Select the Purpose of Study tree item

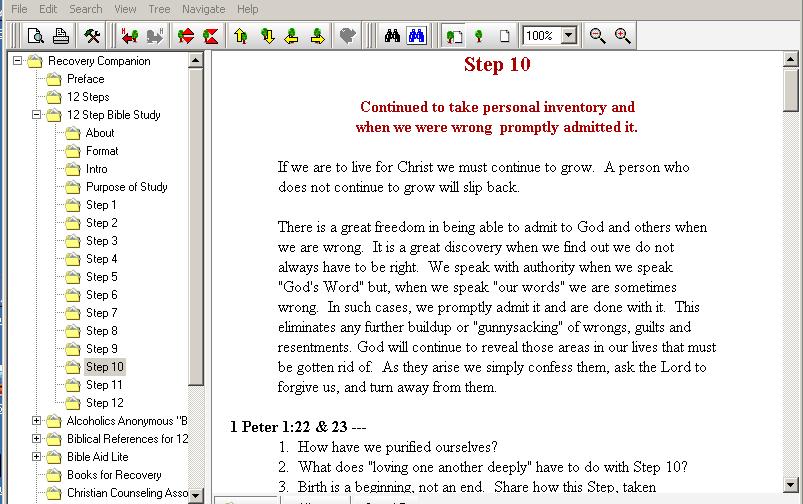pyautogui.click(x=126, y=187)
